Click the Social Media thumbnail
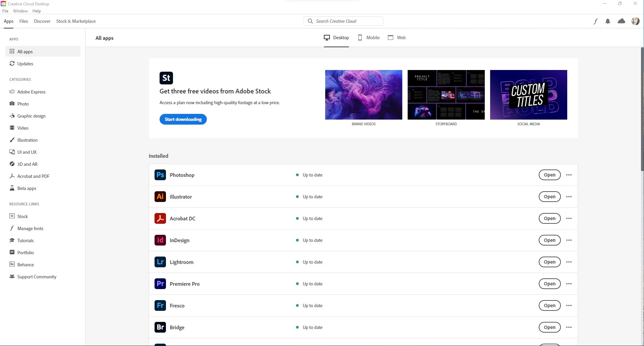 [x=528, y=95]
